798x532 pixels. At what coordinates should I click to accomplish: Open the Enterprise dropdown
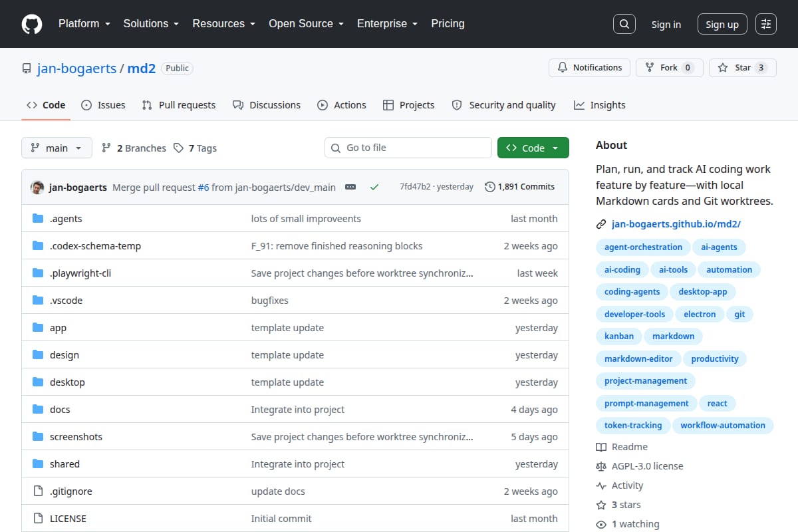pos(388,23)
